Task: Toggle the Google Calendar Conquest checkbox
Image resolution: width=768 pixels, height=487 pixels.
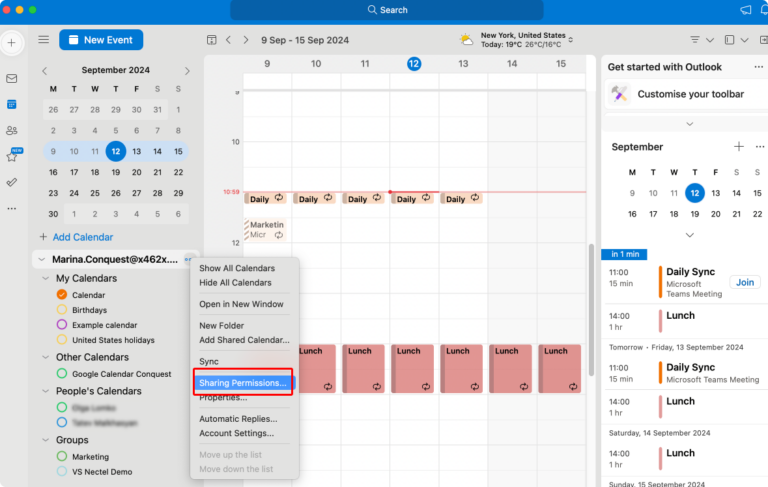Action: click(62, 373)
